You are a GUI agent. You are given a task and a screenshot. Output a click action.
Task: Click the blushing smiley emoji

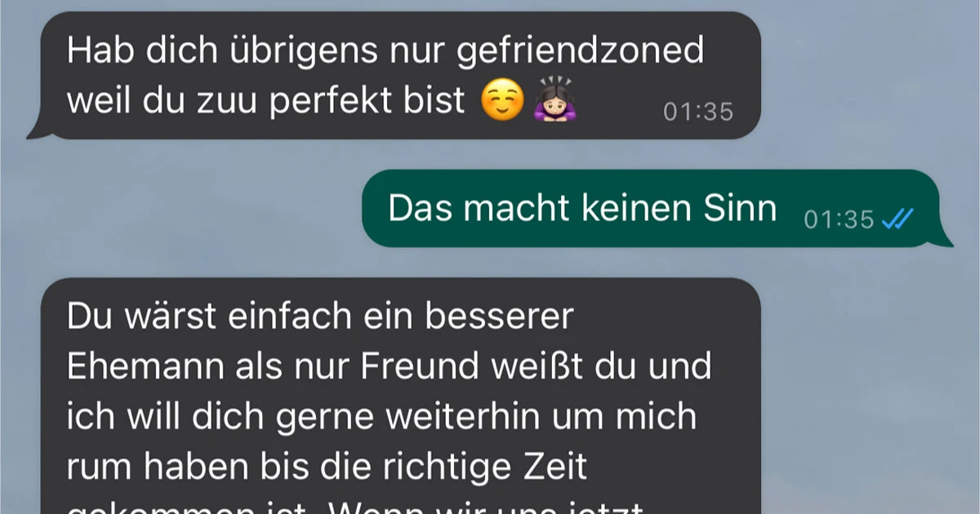(501, 101)
